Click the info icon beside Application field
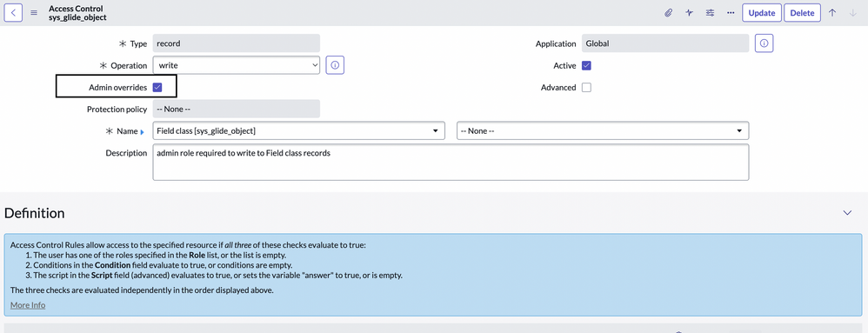Viewport: 868px width, 333px height. (x=764, y=43)
